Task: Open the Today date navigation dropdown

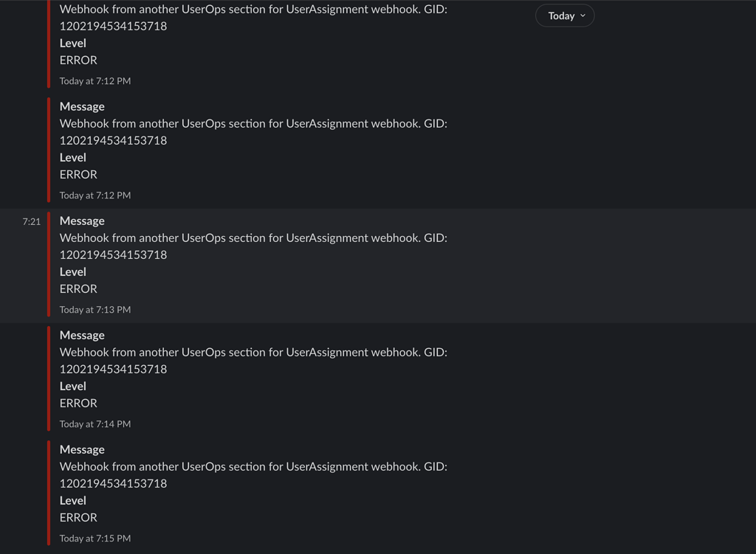Action: (x=565, y=15)
